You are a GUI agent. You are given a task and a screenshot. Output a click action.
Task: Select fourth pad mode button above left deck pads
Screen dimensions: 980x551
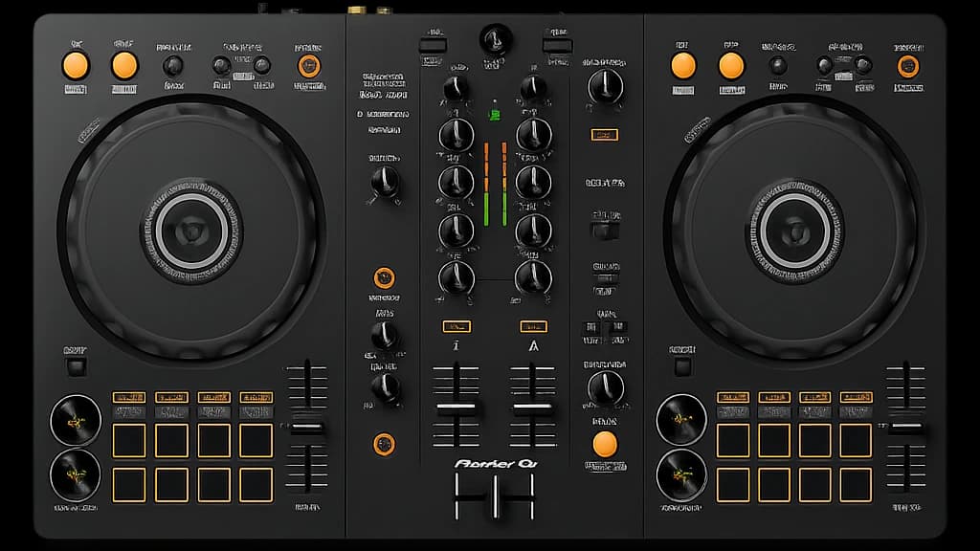[x=256, y=397]
